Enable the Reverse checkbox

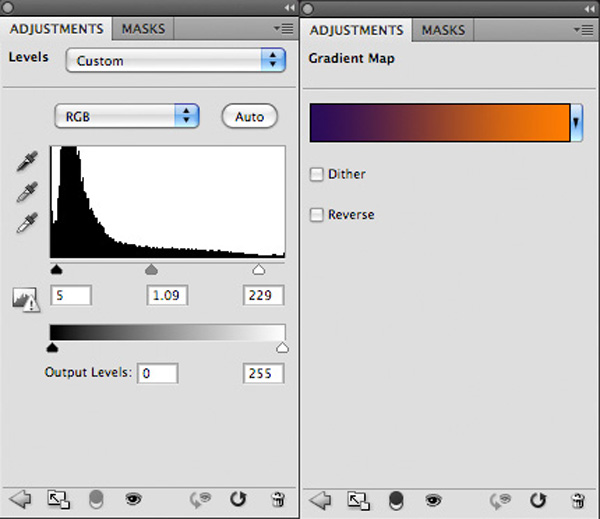tap(316, 215)
